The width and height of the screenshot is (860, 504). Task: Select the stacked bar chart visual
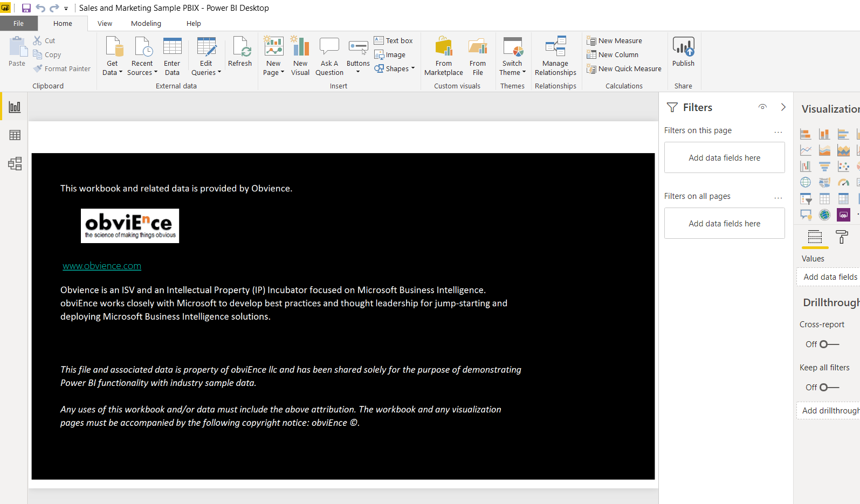[x=806, y=134]
